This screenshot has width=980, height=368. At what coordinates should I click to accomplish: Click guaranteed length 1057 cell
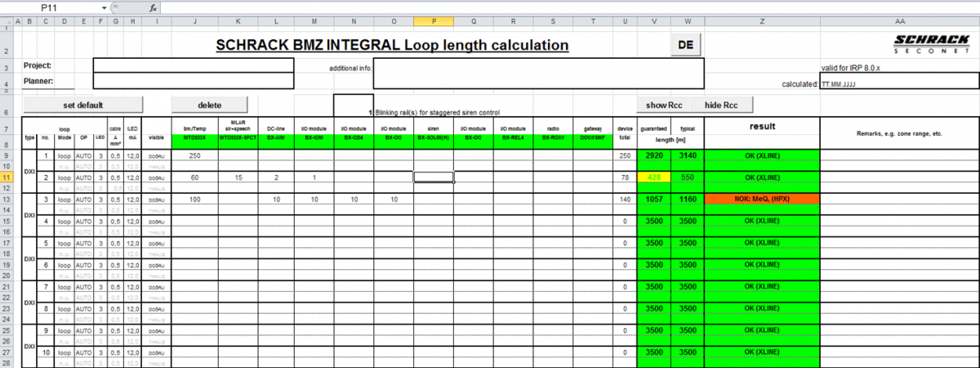pyautogui.click(x=654, y=200)
